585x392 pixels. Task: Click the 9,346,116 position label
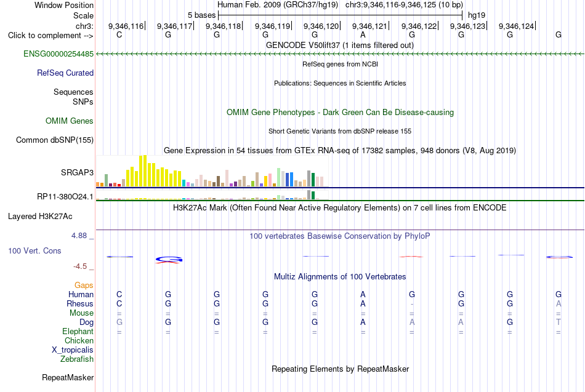click(x=126, y=26)
